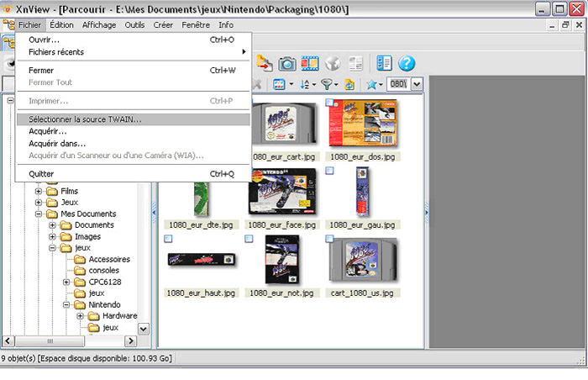
Task: Open the Créer menu
Action: coord(163,24)
